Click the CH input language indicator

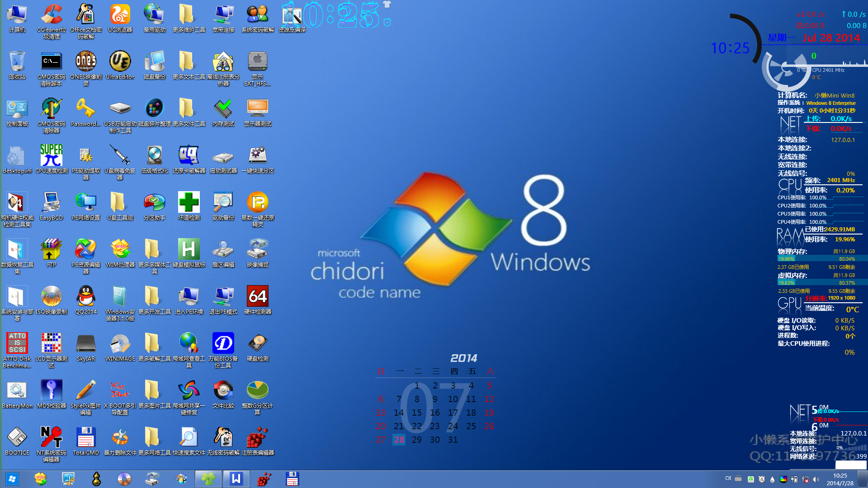pos(728,479)
